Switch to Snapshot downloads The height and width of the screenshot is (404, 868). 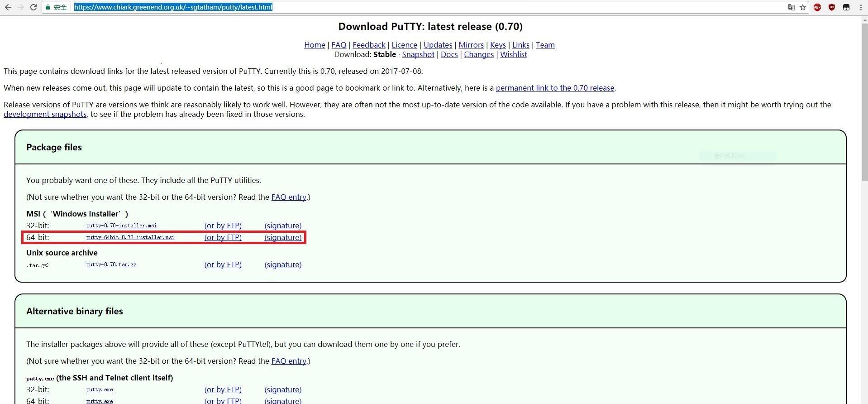[x=418, y=54]
